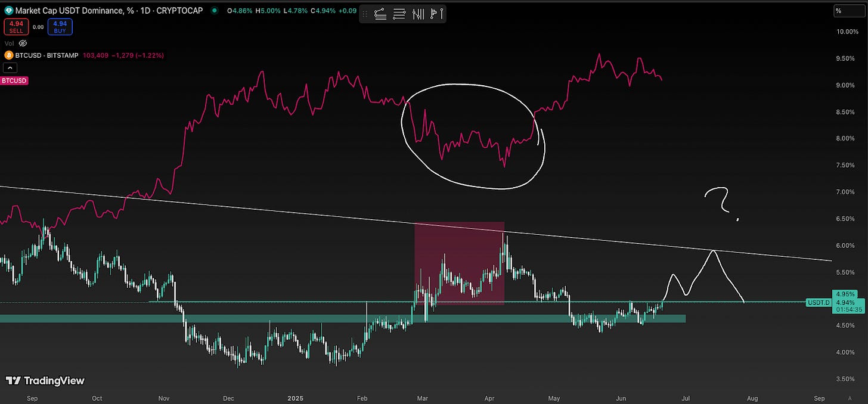Click the TradingView logo
The width and height of the screenshot is (868, 404).
45,381
